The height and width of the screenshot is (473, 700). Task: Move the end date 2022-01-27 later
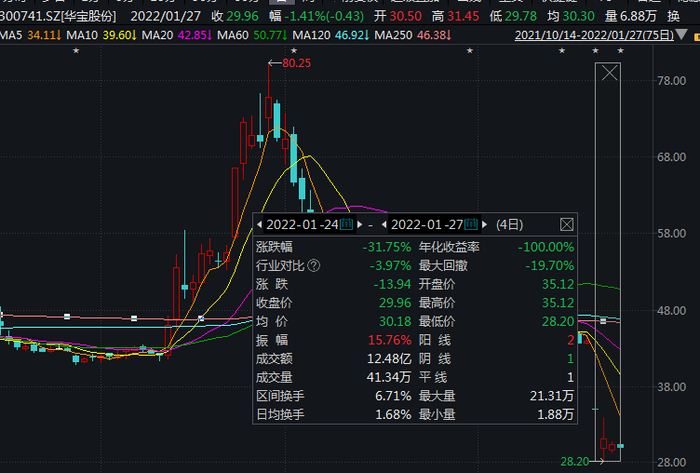(485, 224)
